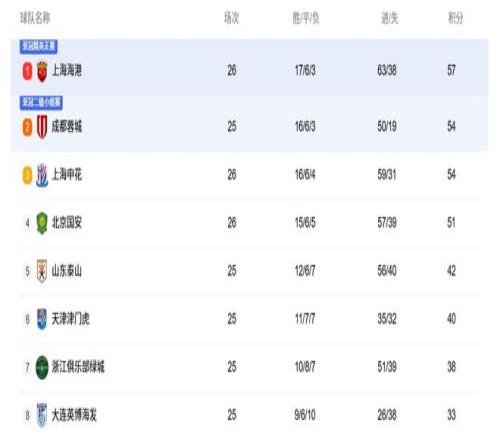Click the 积分 points column header
Image resolution: width=500 pixels, height=440 pixels.
455,18
